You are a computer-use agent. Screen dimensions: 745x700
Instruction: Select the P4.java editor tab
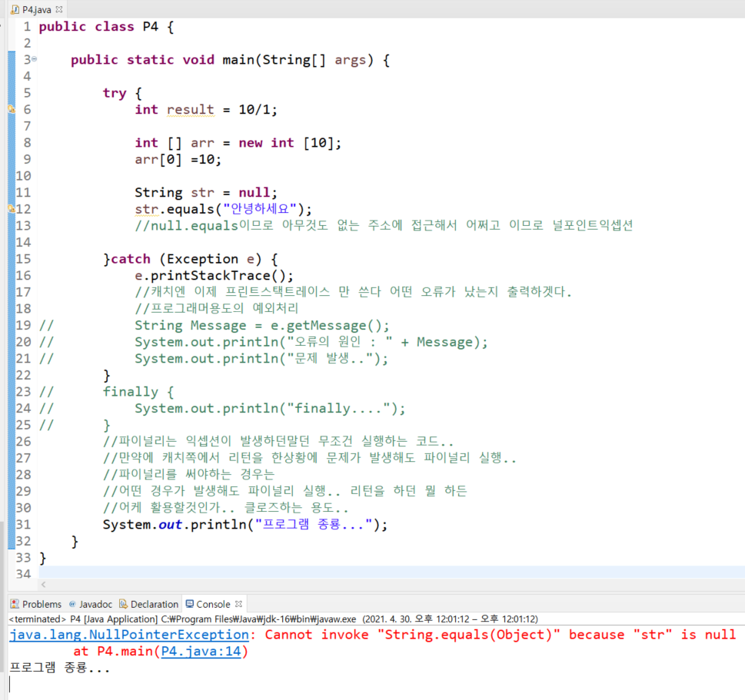(36, 9)
